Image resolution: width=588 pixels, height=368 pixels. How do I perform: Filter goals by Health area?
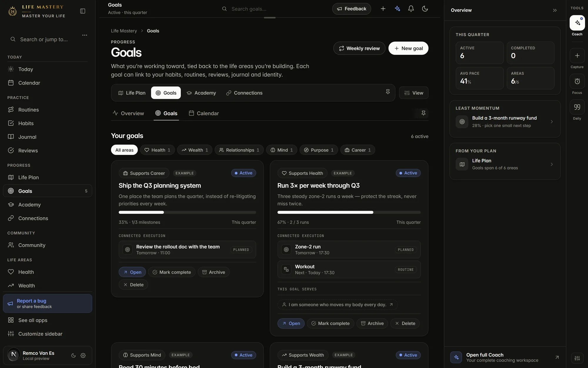pos(157,150)
